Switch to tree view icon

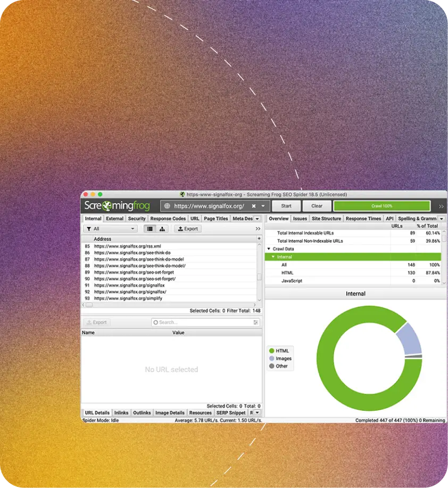point(162,229)
